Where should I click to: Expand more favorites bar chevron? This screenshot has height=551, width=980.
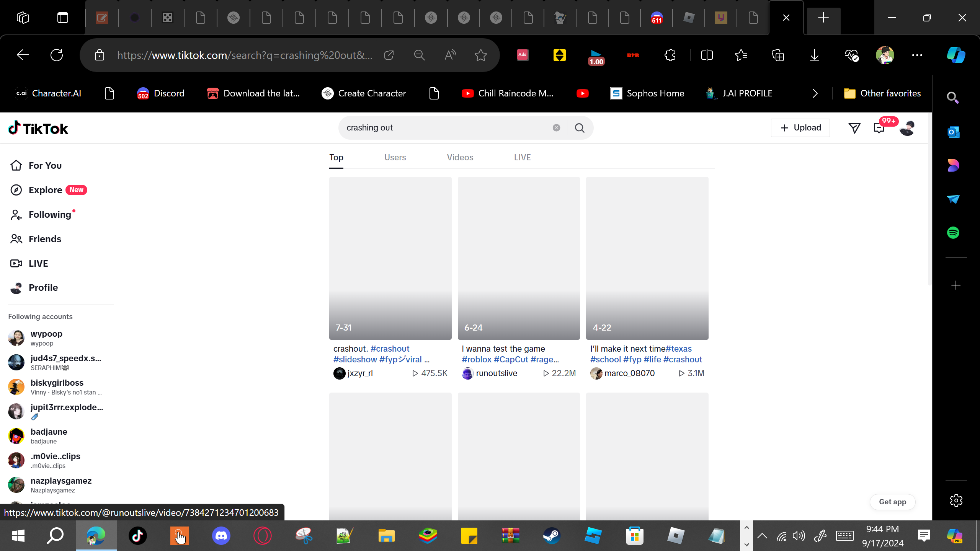(x=815, y=93)
